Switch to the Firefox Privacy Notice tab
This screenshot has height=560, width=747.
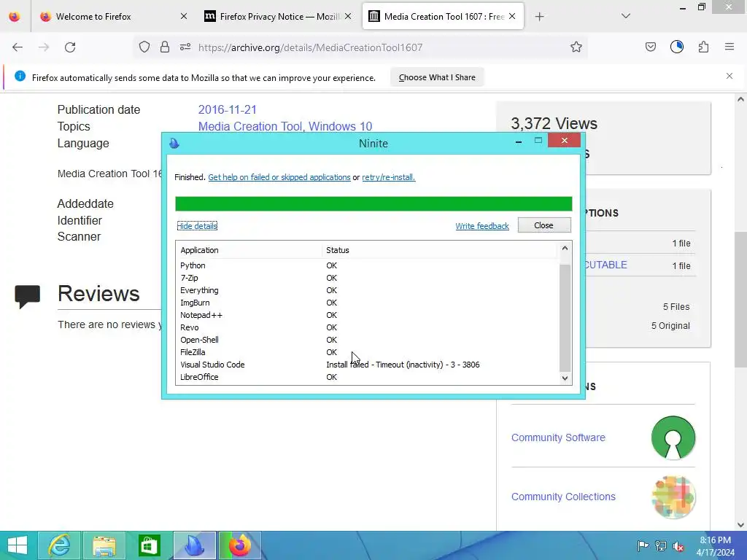279,17
